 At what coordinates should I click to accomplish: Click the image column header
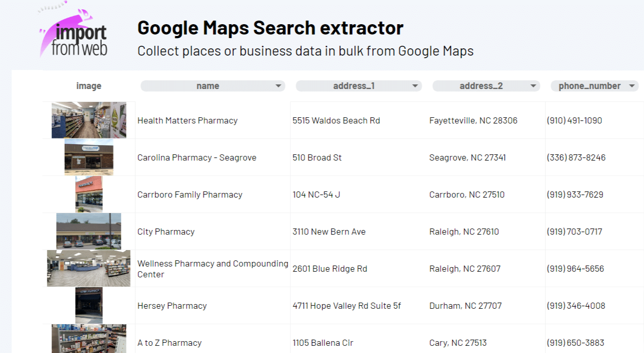89,86
